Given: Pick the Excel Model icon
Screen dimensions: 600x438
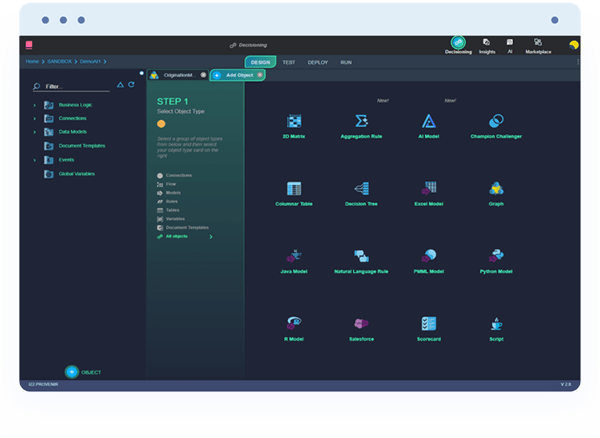Looking at the screenshot, I should pos(429,188).
